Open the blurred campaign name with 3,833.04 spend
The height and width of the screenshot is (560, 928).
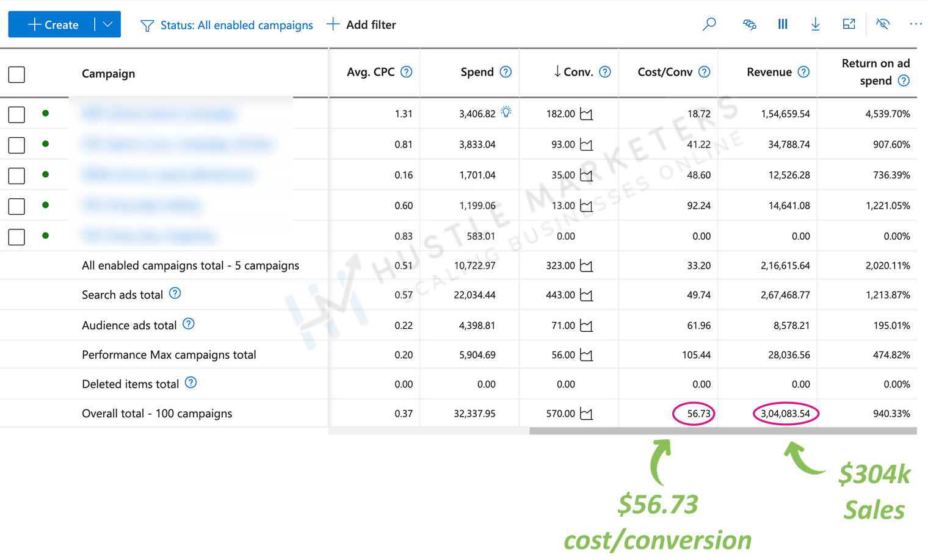[x=177, y=145]
